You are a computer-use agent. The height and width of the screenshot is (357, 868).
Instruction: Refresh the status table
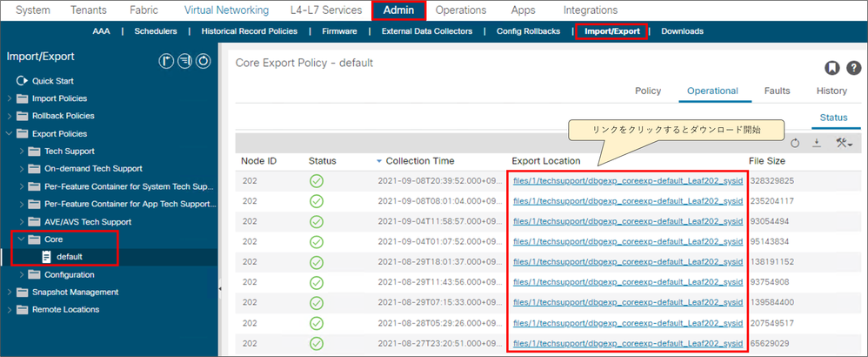tap(796, 143)
